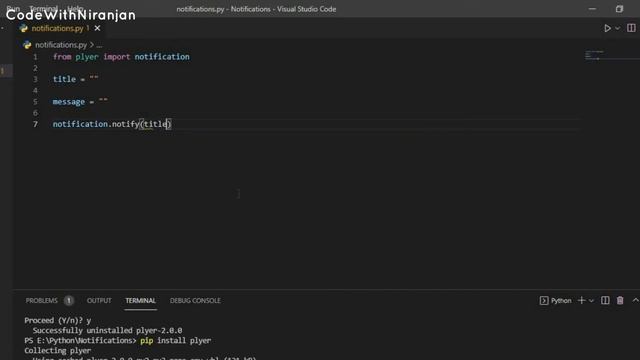Screen dimensions: 640x360
Task: Click 'pip install plyer' command in terminal
Action: pyautogui.click(x=176, y=340)
